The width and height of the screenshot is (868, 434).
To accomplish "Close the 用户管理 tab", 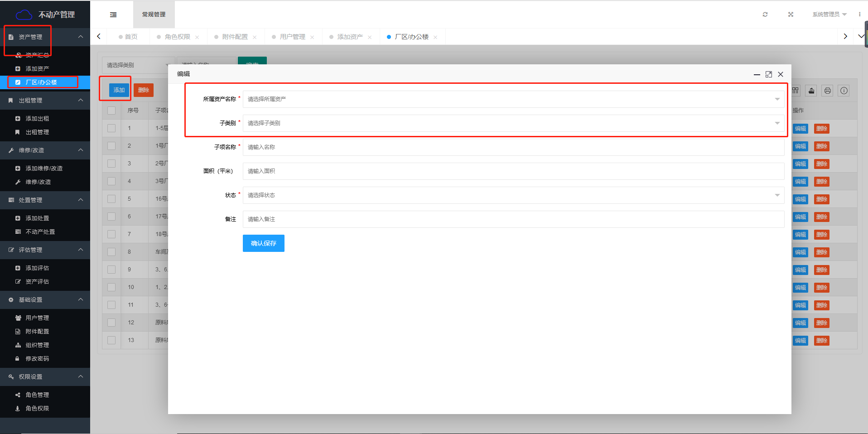I will 312,37.
